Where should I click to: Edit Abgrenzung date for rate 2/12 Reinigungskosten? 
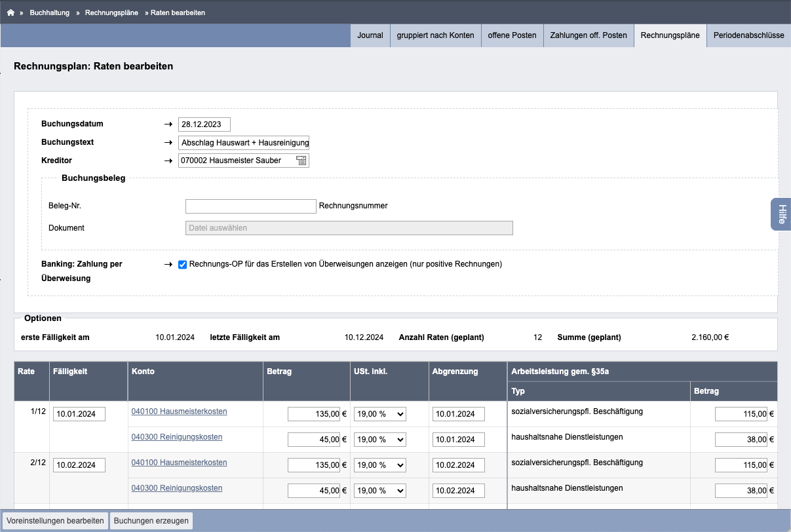459,491
